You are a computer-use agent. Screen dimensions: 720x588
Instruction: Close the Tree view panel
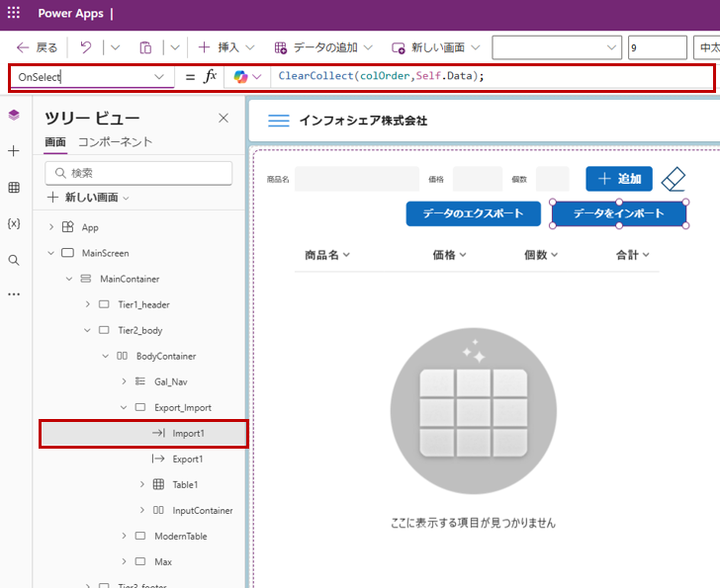pyautogui.click(x=224, y=119)
